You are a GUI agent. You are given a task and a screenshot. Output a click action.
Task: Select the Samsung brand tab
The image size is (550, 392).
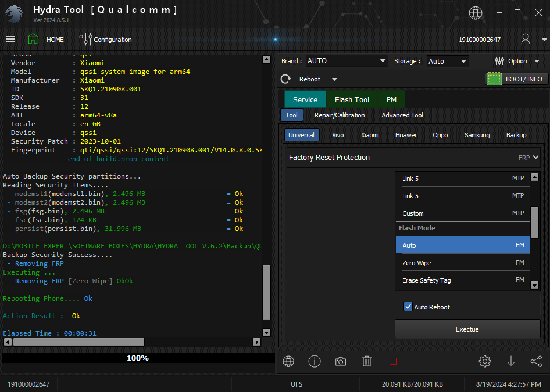point(477,135)
